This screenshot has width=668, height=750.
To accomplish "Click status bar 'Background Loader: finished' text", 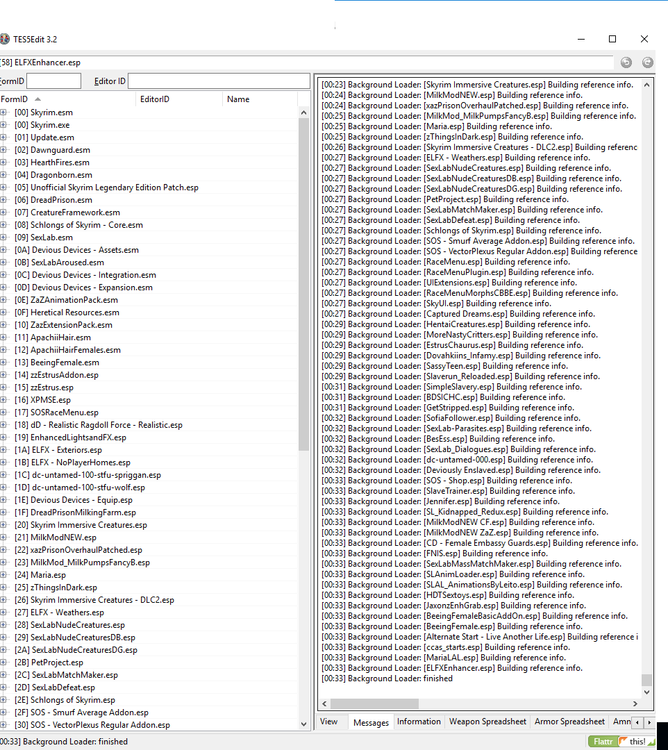I will tap(64, 741).
